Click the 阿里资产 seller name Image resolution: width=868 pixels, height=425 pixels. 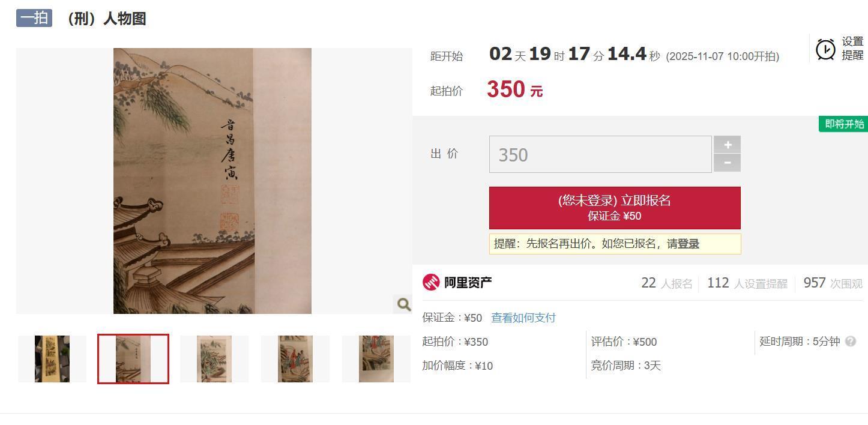coord(468,282)
